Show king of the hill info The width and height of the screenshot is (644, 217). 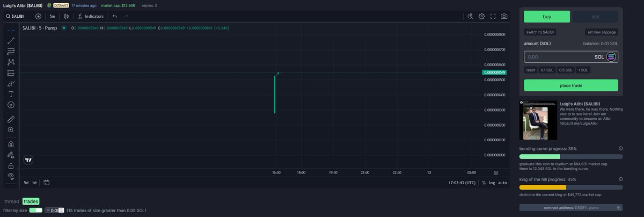[x=620, y=179]
